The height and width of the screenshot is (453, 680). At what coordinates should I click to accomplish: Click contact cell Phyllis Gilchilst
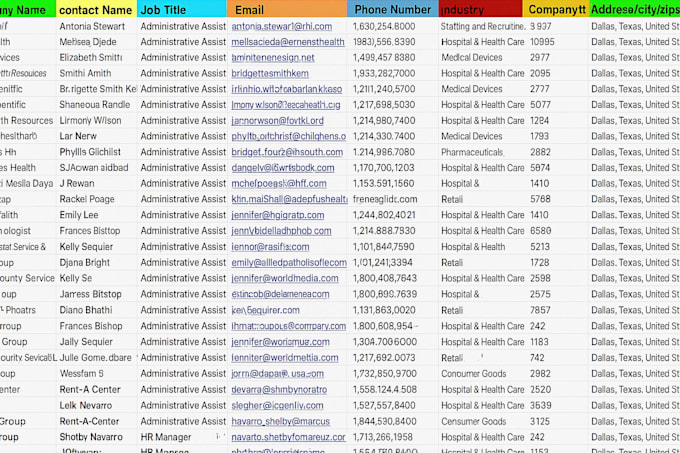click(x=90, y=152)
